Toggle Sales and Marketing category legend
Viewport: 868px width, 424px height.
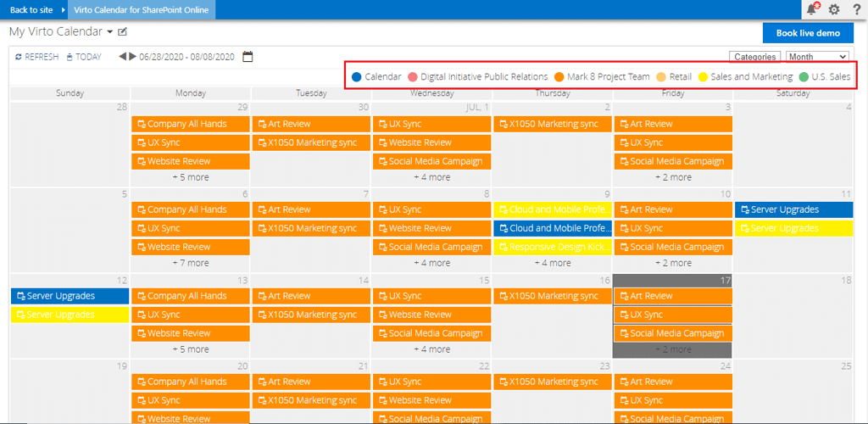(x=745, y=77)
